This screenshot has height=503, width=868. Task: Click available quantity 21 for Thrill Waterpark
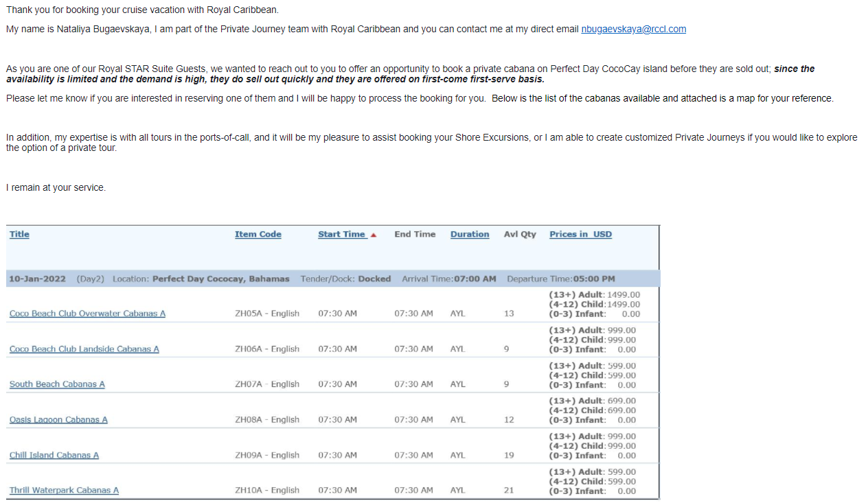point(509,491)
